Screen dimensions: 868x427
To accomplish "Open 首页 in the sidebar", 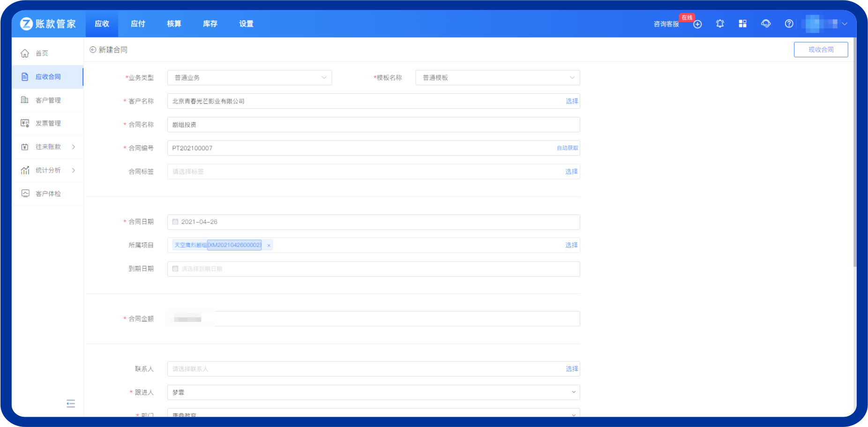I will (x=47, y=53).
